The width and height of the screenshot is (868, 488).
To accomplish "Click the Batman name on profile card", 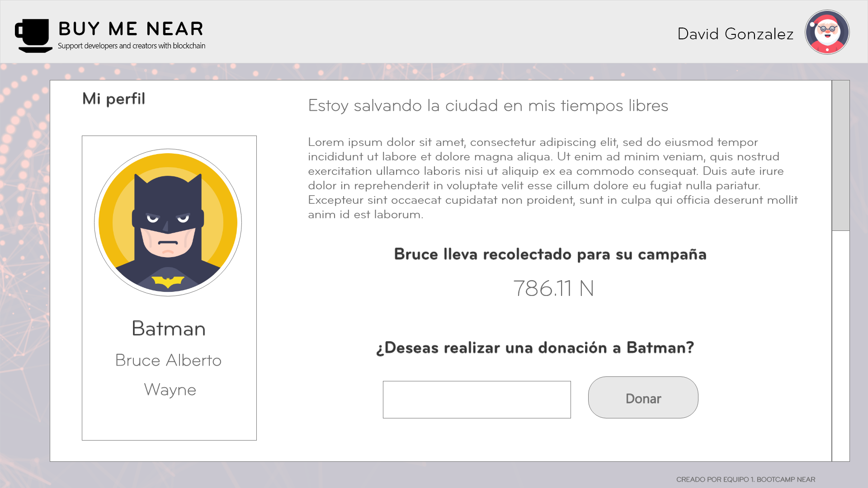I will click(169, 328).
